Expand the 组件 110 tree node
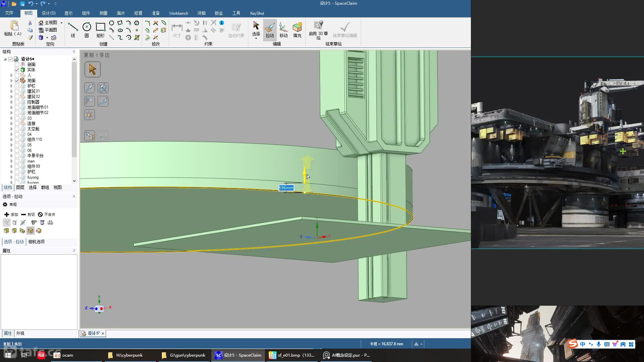The height and width of the screenshot is (362, 644). pyautogui.click(x=11, y=139)
